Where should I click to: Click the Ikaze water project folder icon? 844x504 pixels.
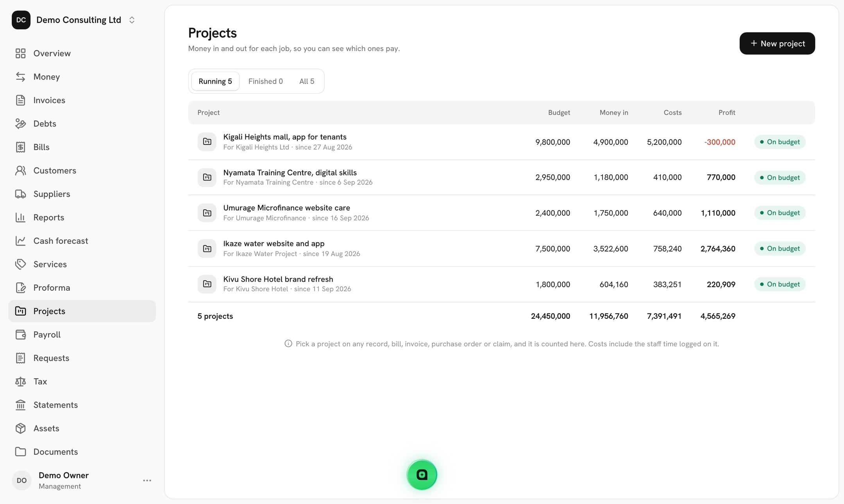click(x=207, y=248)
